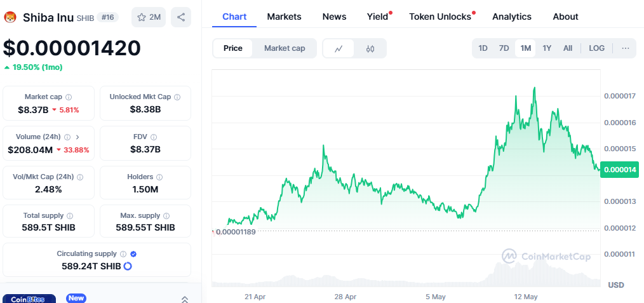Switch to the Markets tab

285,17
